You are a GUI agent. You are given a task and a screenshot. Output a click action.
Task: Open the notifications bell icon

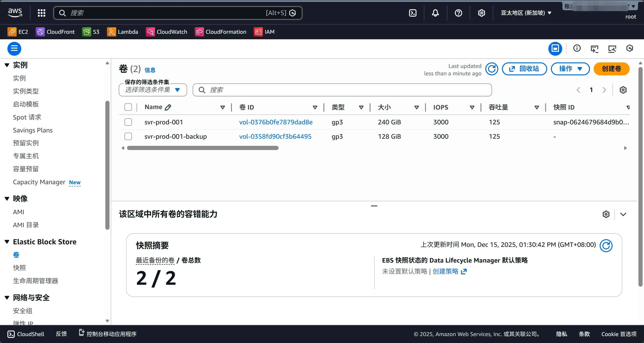pyautogui.click(x=435, y=13)
